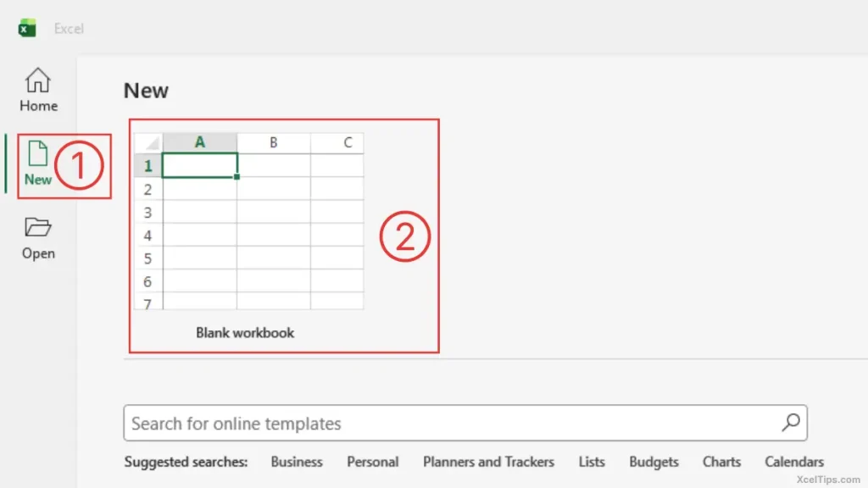This screenshot has height=488, width=868.
Task: Select cell A1 in the workbook preview
Action: (199, 165)
